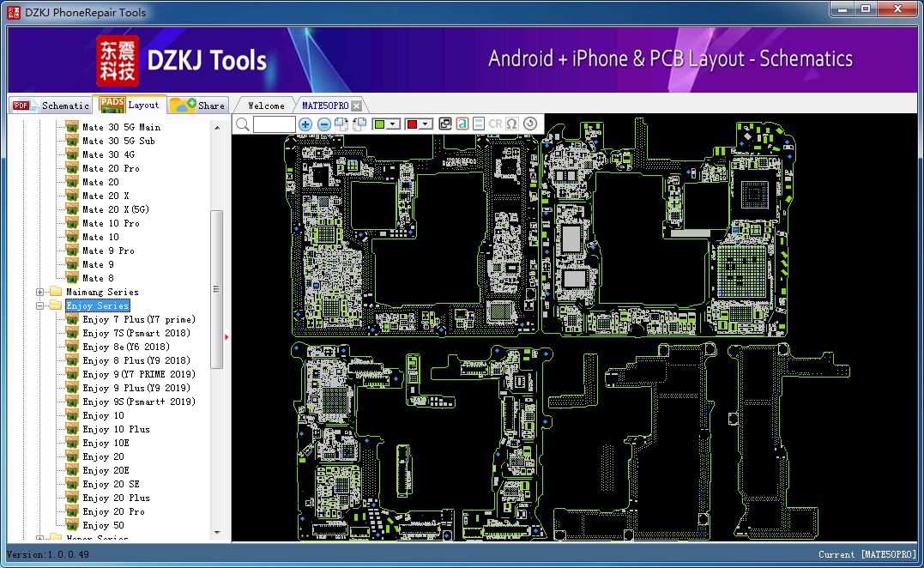The image size is (924, 568).
Task: Click the rotate clockwise pages icon
Action: [x=341, y=124]
